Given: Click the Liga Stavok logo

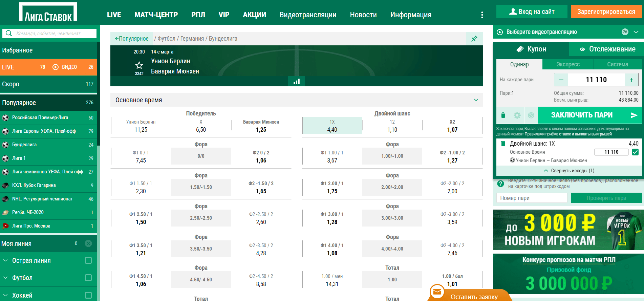Looking at the screenshot, I should click(48, 13).
